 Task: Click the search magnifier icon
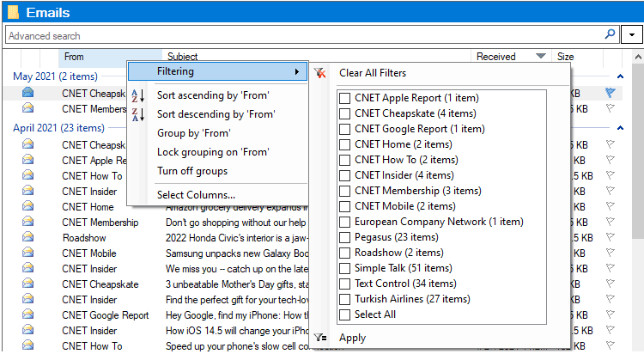(x=611, y=35)
